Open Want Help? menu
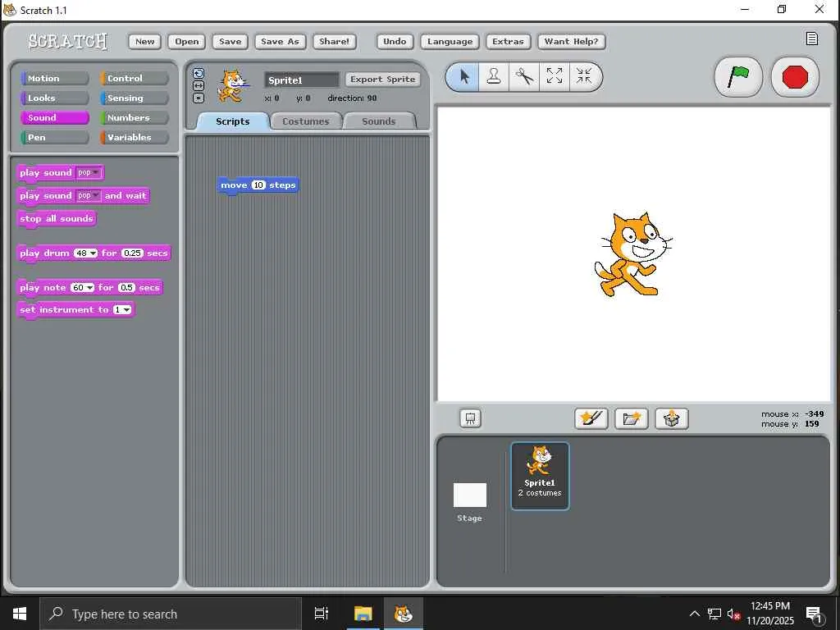This screenshot has height=630, width=840. 571,41
